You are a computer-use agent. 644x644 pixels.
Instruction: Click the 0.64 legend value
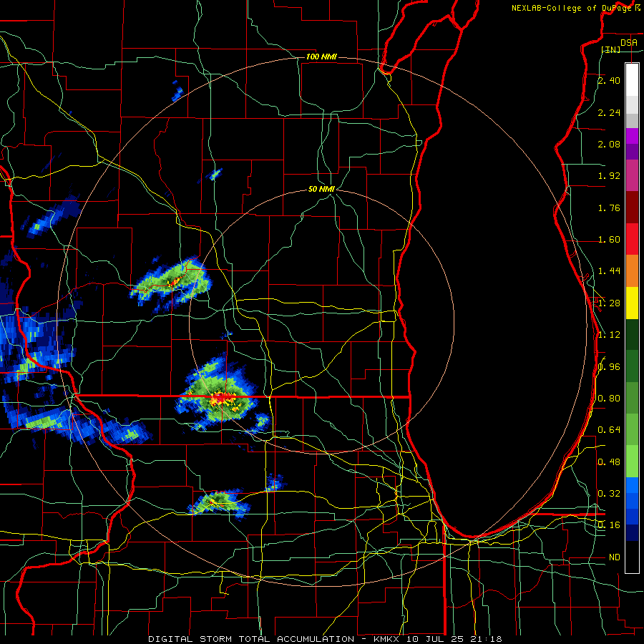609,430
